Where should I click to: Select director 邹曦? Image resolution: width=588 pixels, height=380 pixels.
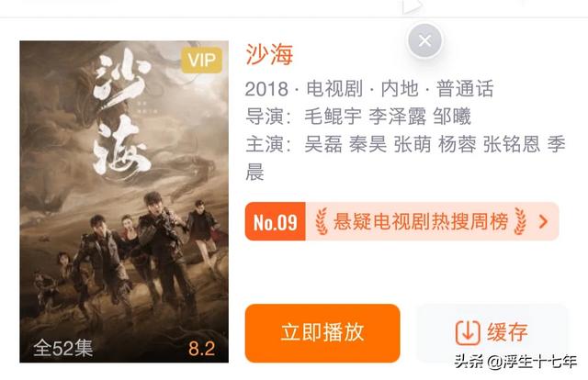click(452, 117)
